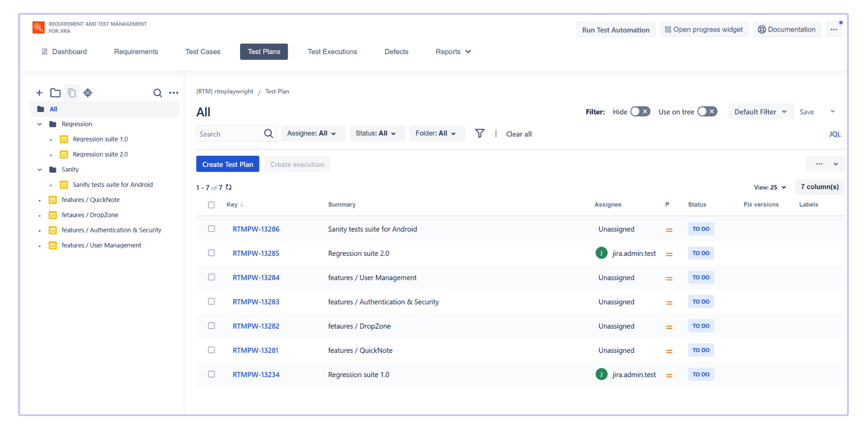
Task: Open the tree search with the magnifier icon
Action: [x=157, y=93]
